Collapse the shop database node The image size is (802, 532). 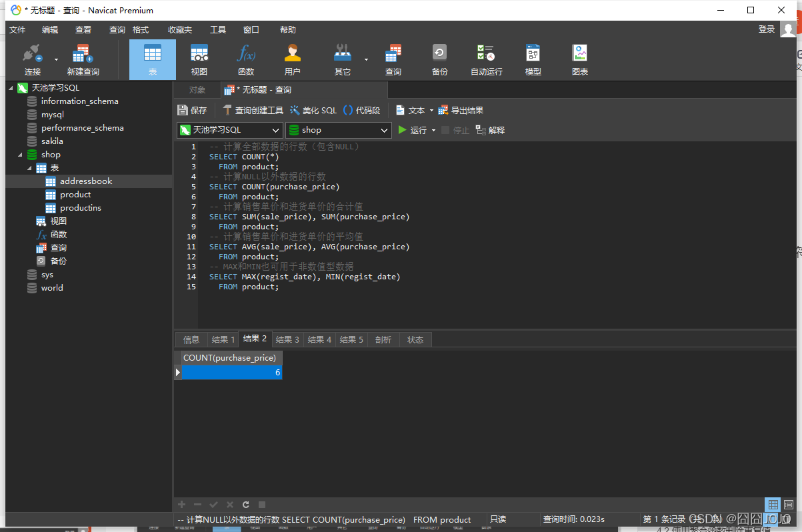21,155
